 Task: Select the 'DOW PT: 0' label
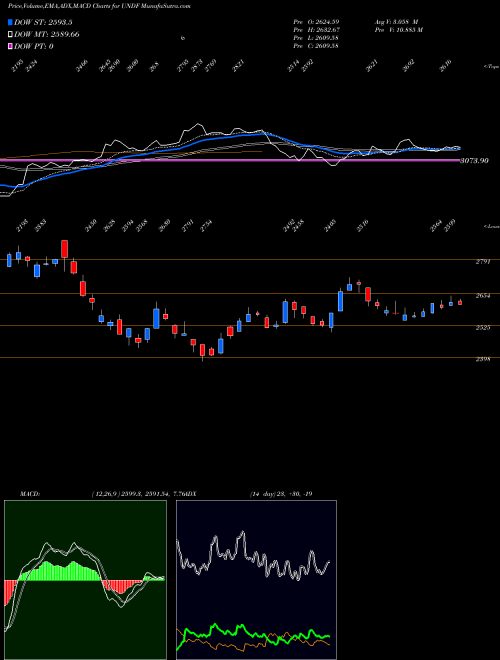34,46
